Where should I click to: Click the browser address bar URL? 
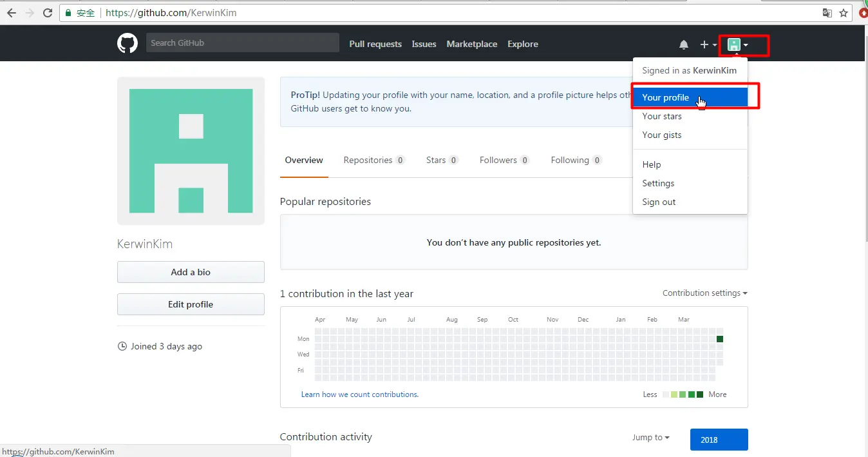pos(171,13)
